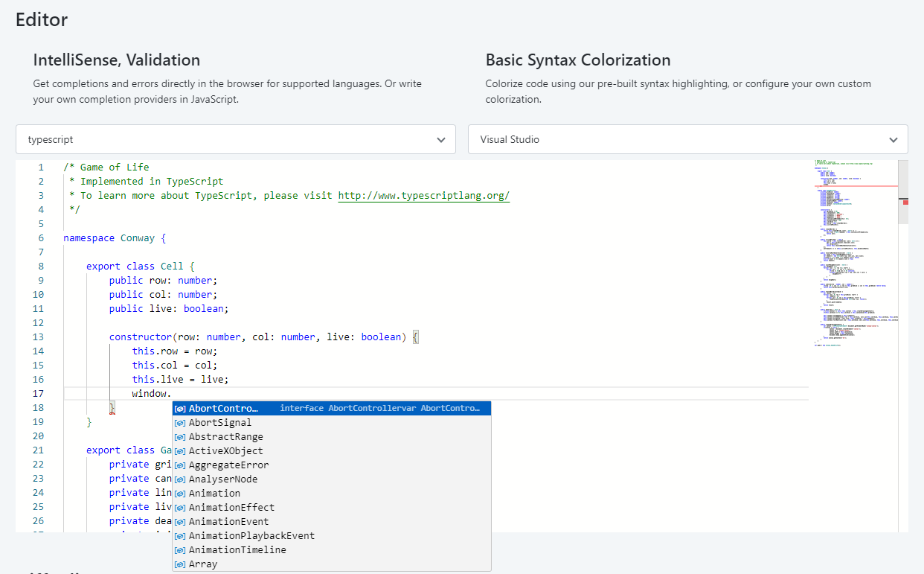Click the editor vertical scrollbar slider
Viewport: 924px width, 574px height.
[903, 192]
